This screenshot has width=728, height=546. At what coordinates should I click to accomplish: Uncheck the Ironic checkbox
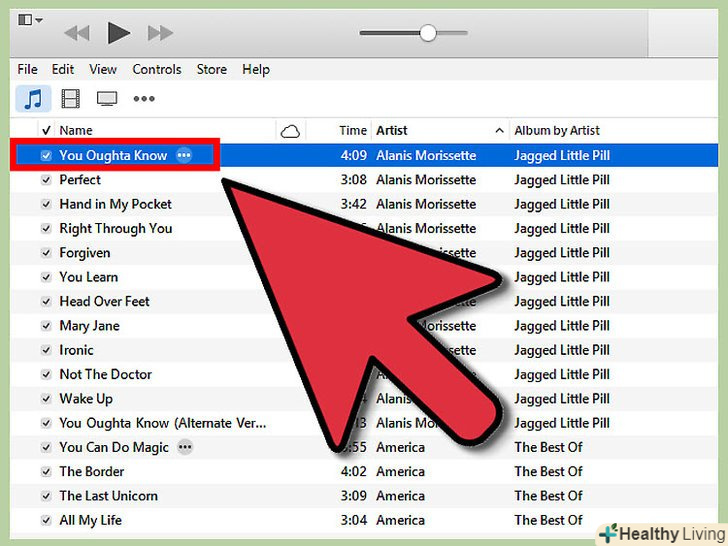pos(46,350)
